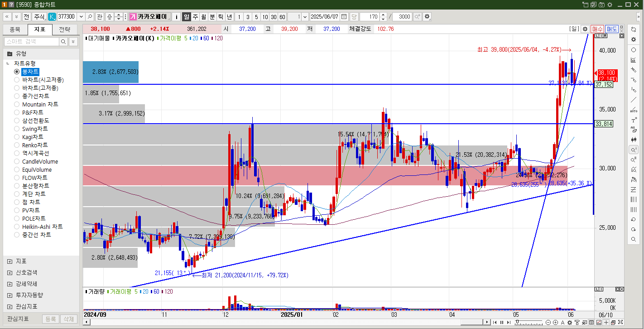Click the 등록 button
Screen dimensions: 644x329
pyautogui.click(x=51, y=319)
